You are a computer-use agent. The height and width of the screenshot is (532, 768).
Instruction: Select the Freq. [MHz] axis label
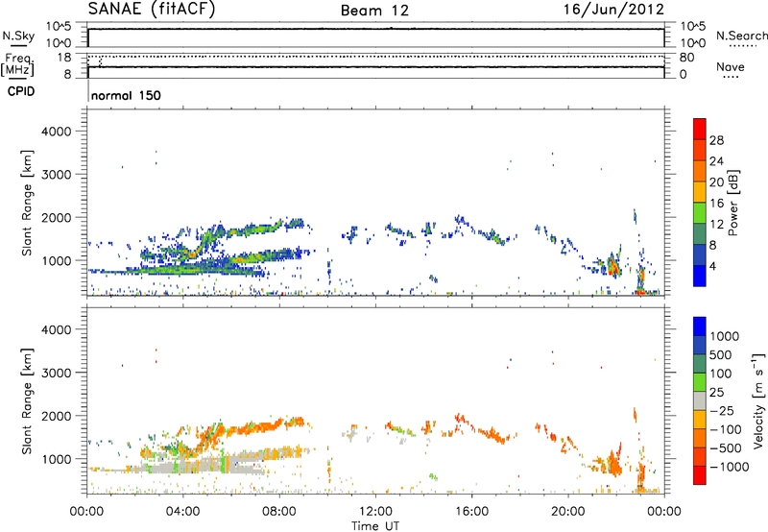pos(17,65)
